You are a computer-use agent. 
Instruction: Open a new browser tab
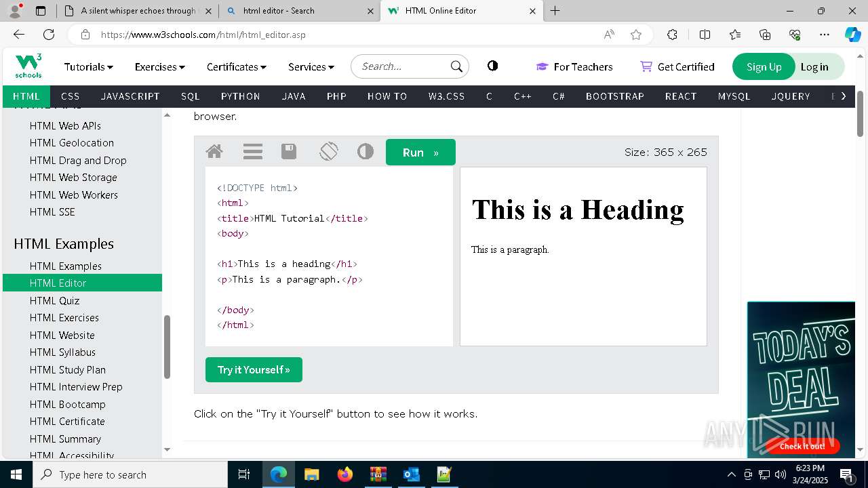555,11
